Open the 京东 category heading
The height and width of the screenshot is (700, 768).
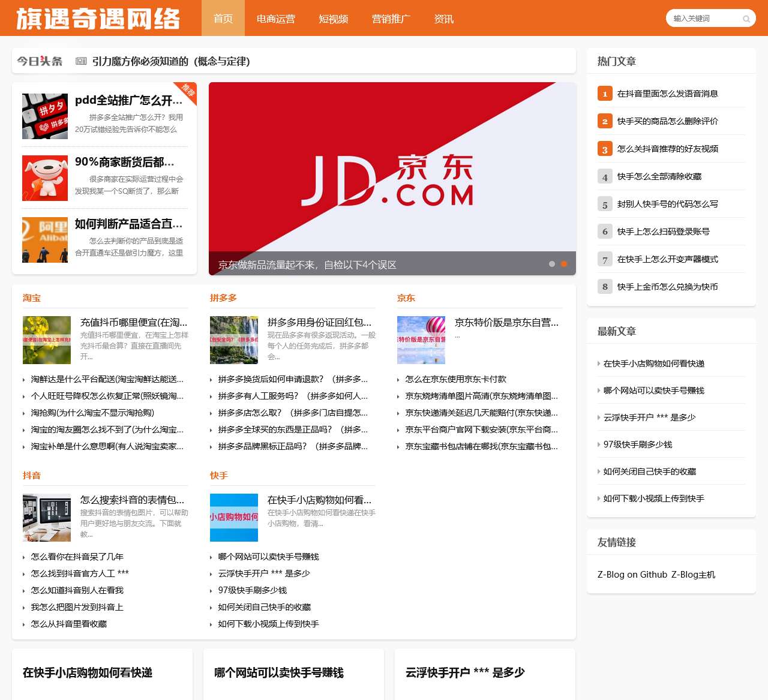coord(406,298)
